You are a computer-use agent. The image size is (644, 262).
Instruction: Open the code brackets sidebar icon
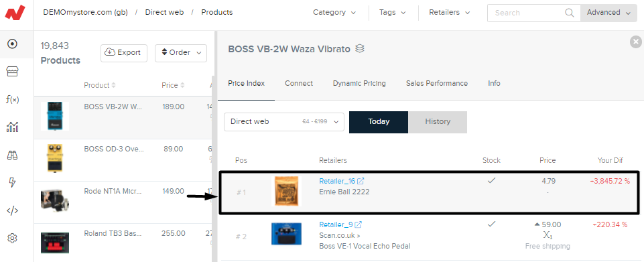point(12,210)
